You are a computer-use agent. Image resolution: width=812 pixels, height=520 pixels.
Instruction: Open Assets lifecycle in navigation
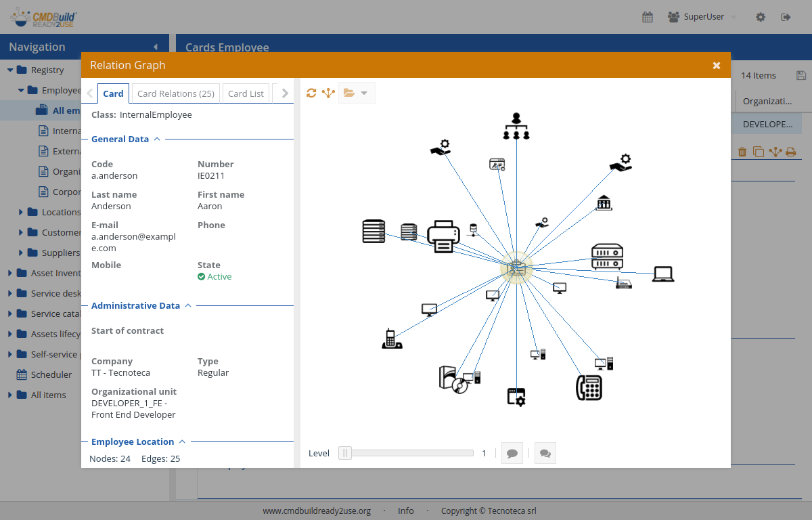[x=55, y=334]
